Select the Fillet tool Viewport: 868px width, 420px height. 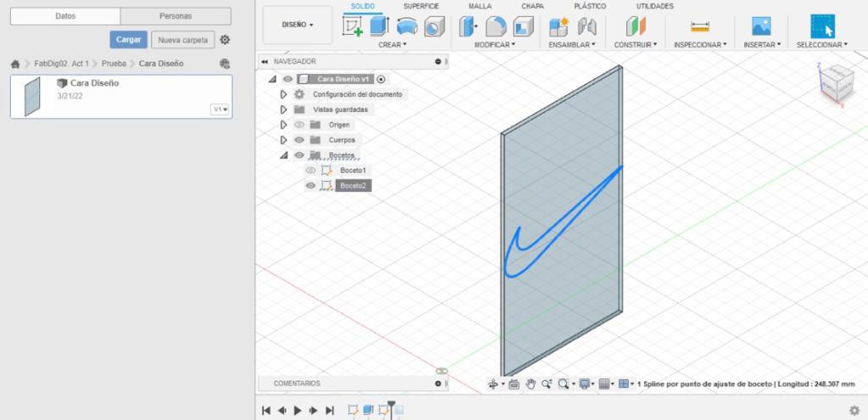(496, 26)
